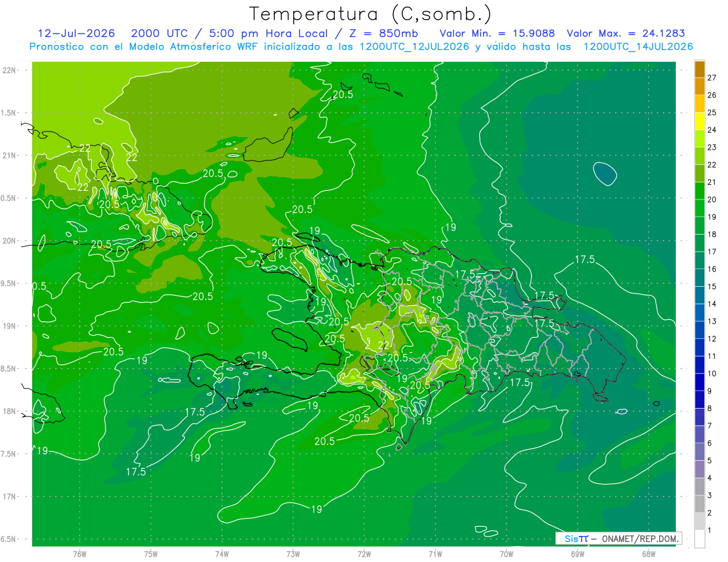The image size is (728, 562).
Task: Click longitude axis label "74W"
Action: tap(222, 554)
